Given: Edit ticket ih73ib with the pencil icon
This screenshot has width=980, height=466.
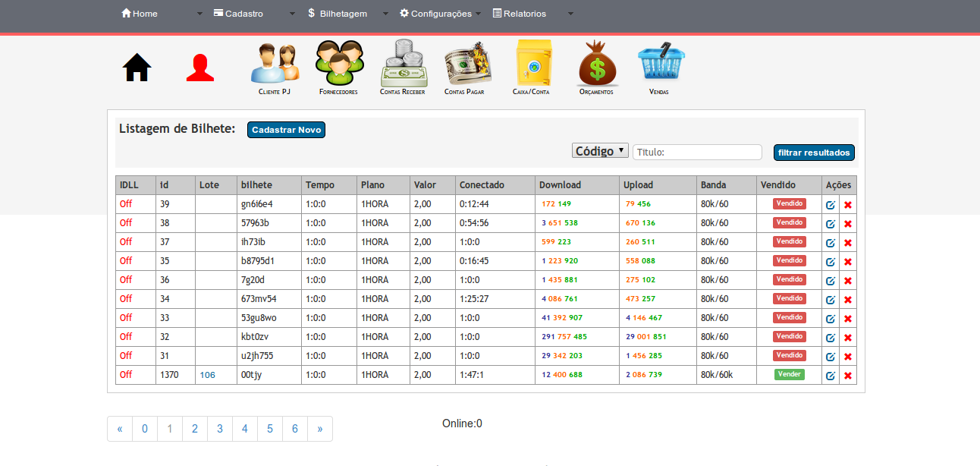Looking at the screenshot, I should coord(831,243).
